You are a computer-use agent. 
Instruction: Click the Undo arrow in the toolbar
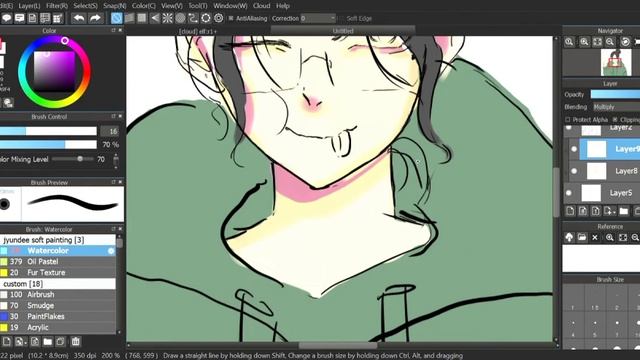pyautogui.click(x=79, y=18)
